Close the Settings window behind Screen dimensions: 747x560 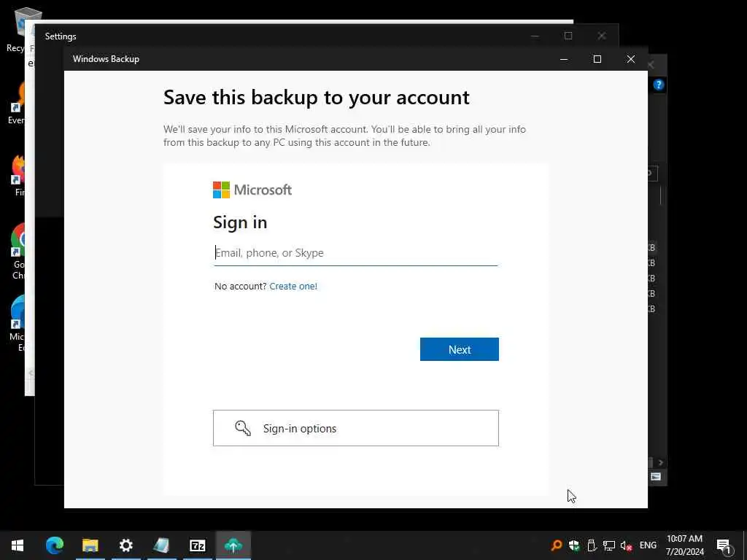pos(602,36)
